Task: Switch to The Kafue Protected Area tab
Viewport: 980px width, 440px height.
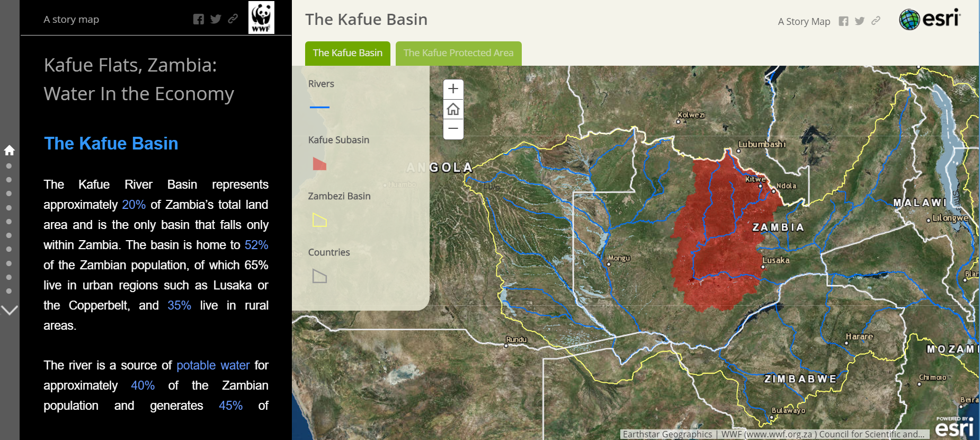Action: [x=458, y=53]
